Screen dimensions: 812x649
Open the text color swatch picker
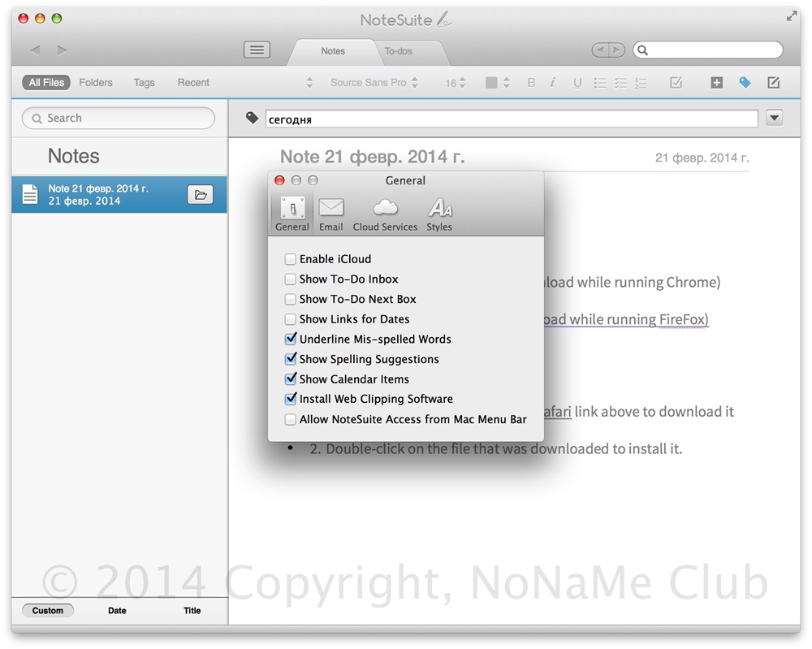[496, 83]
